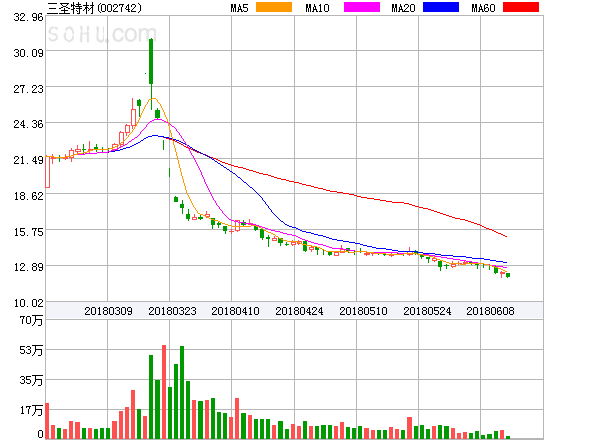Click the MA20 legend label

[403, 8]
